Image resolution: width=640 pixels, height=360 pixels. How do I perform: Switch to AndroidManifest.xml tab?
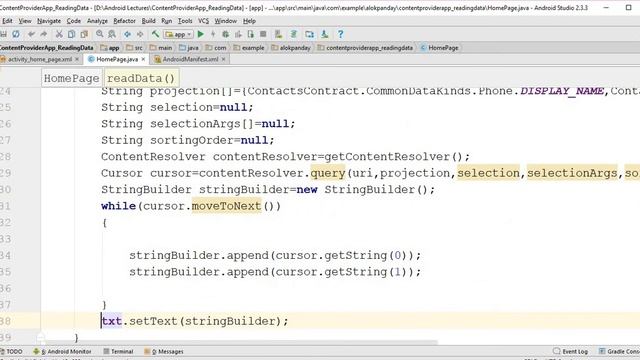click(190, 59)
